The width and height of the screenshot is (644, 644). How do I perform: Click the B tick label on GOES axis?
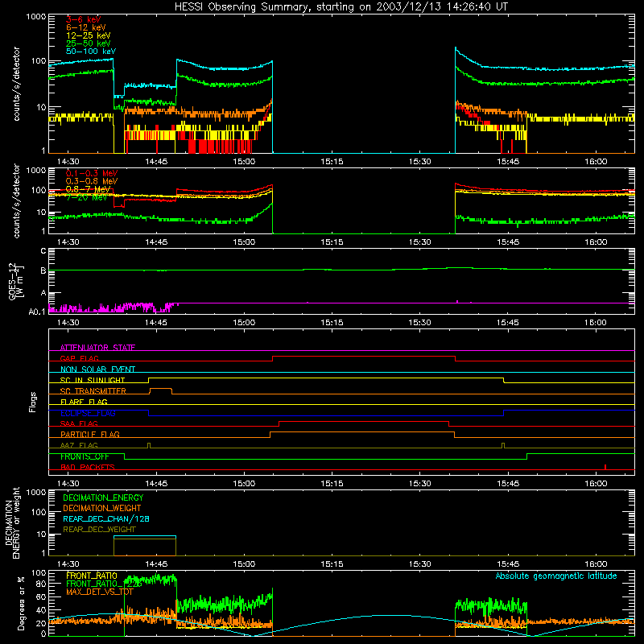click(x=43, y=270)
